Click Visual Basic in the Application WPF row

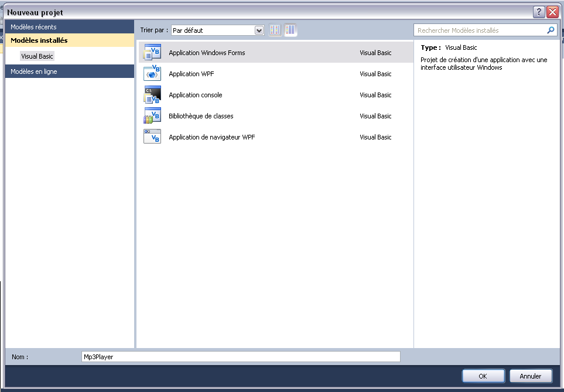[375, 74]
